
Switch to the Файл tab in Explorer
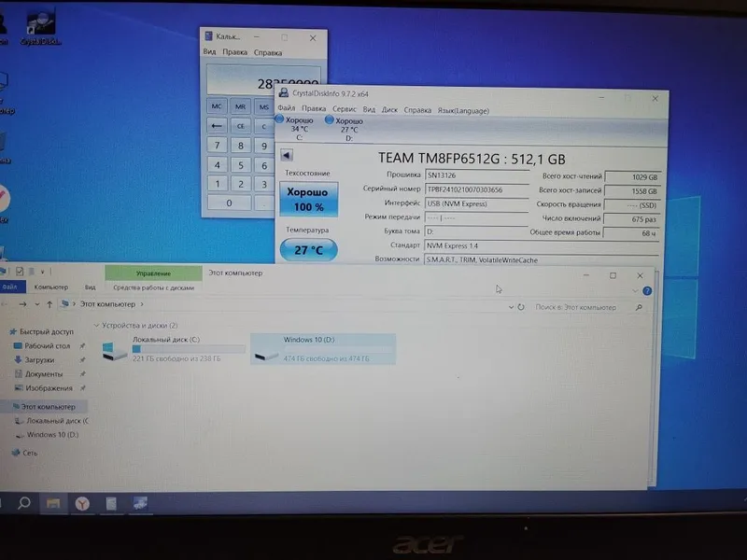click(x=9, y=287)
